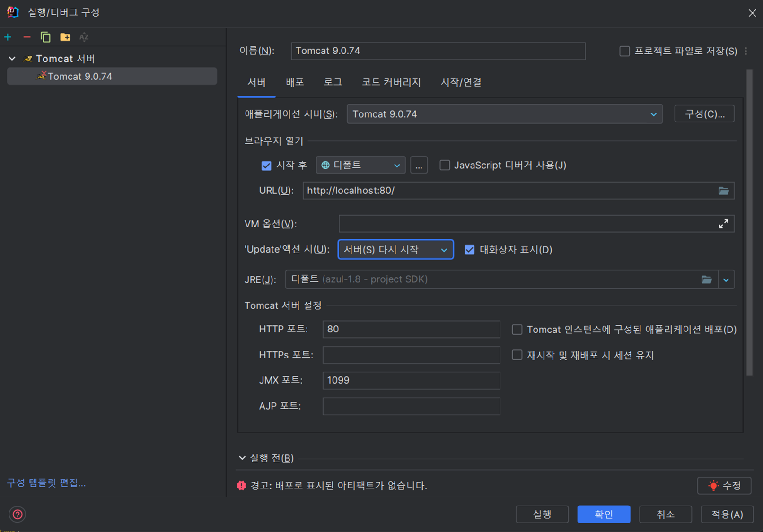763x532 pixels.
Task: Click the AJP 포트 field
Action: pos(411,406)
